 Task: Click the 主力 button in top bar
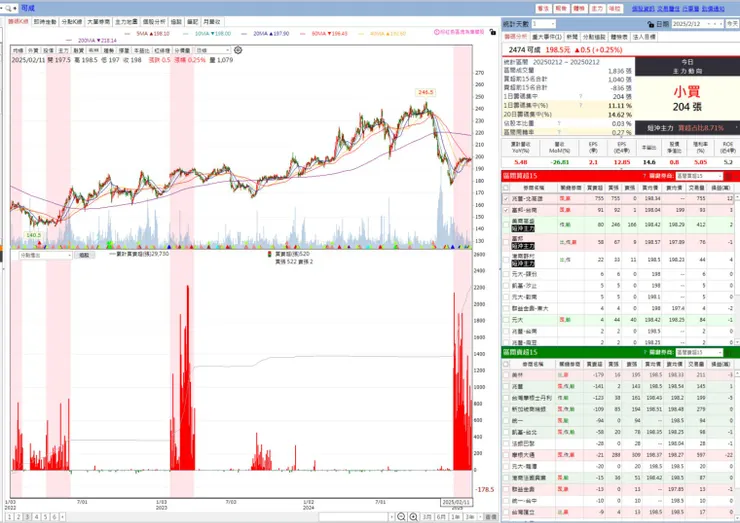click(x=597, y=8)
